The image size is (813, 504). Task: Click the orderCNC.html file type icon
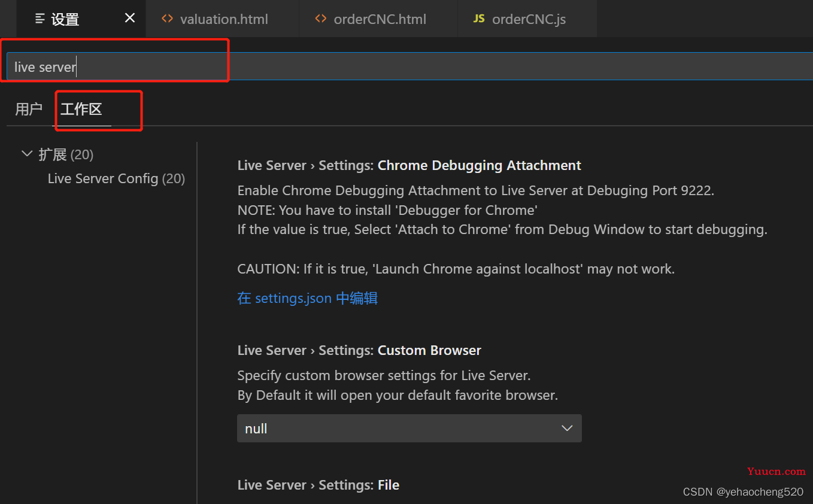(321, 19)
